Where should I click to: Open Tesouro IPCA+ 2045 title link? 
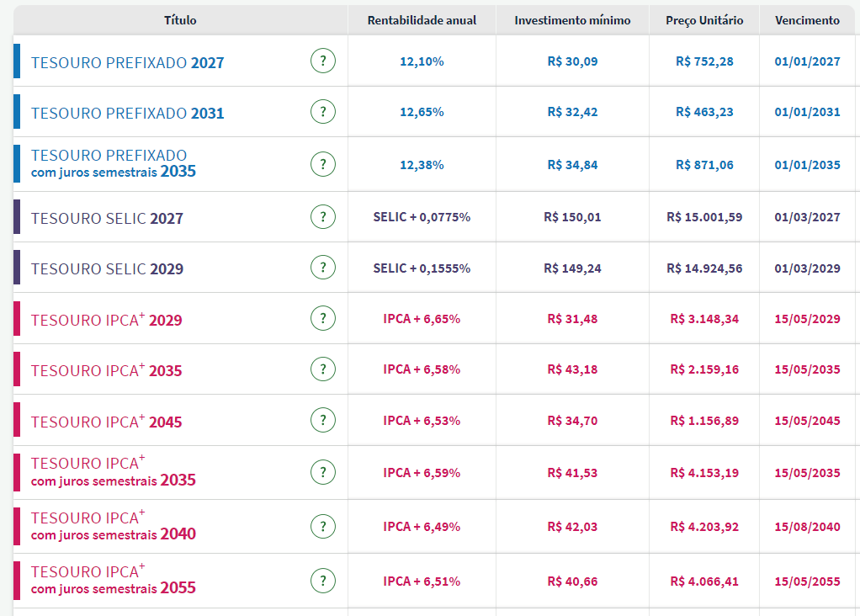tap(106, 422)
